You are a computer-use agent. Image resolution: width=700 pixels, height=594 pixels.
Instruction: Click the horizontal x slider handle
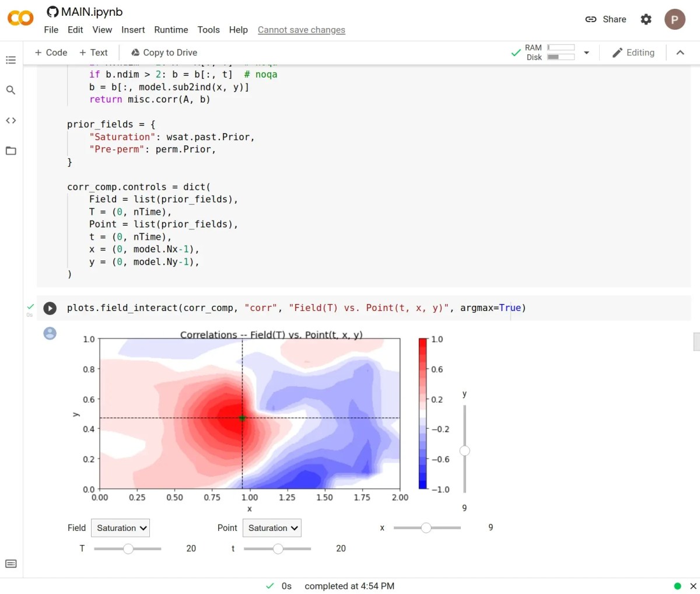point(426,527)
